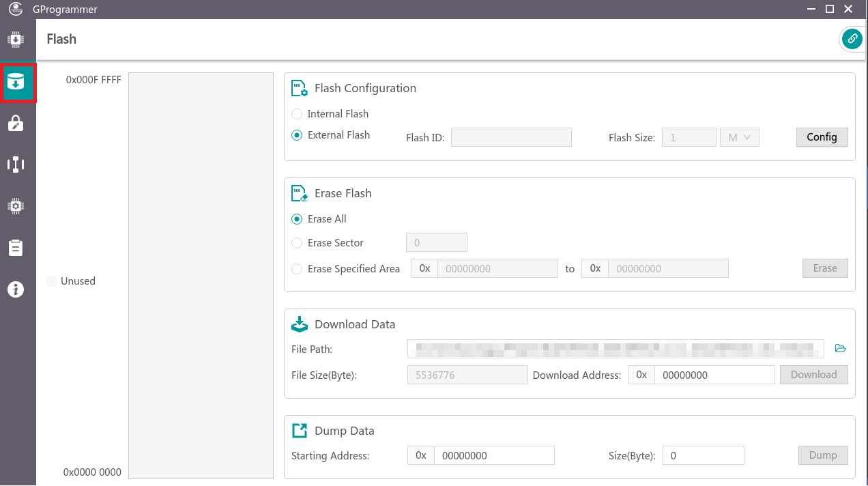Close the GProgrammer window
Image resolution: width=868 pixels, height=486 pixels.
[x=848, y=9]
